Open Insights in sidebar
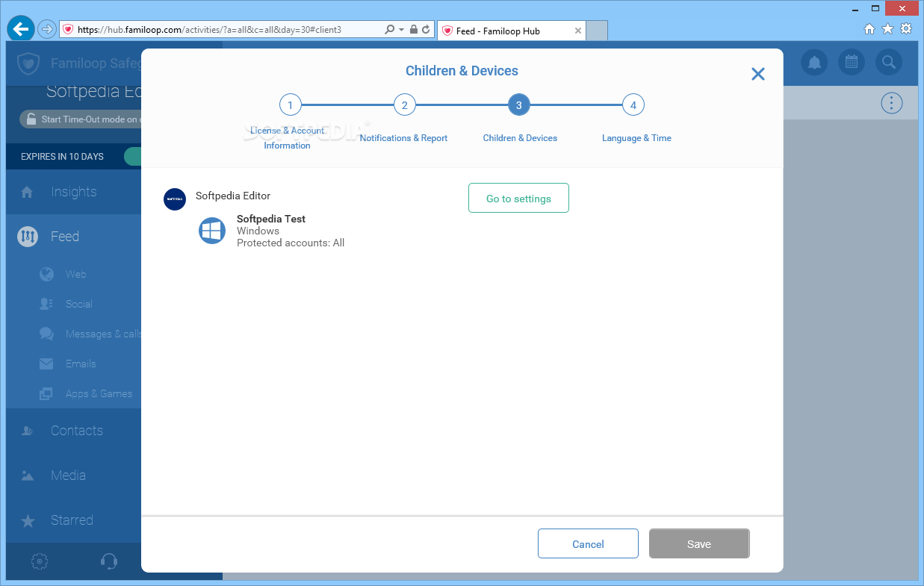Viewport: 924px width, 586px height. coord(73,192)
